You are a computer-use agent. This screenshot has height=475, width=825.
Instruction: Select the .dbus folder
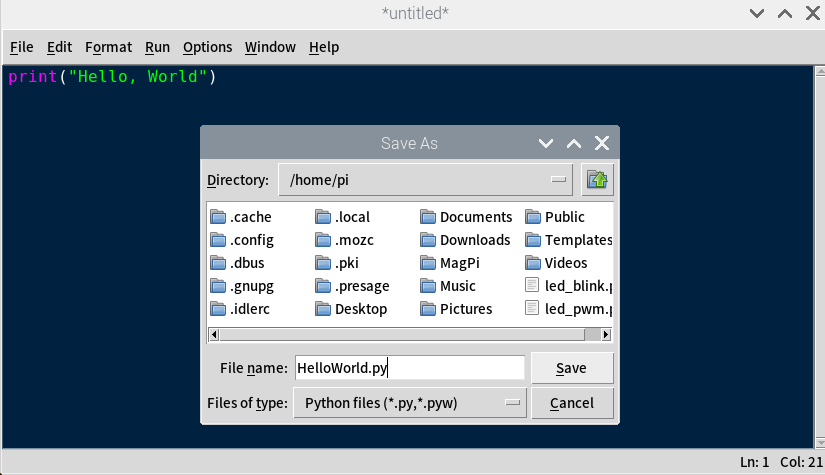pos(237,263)
